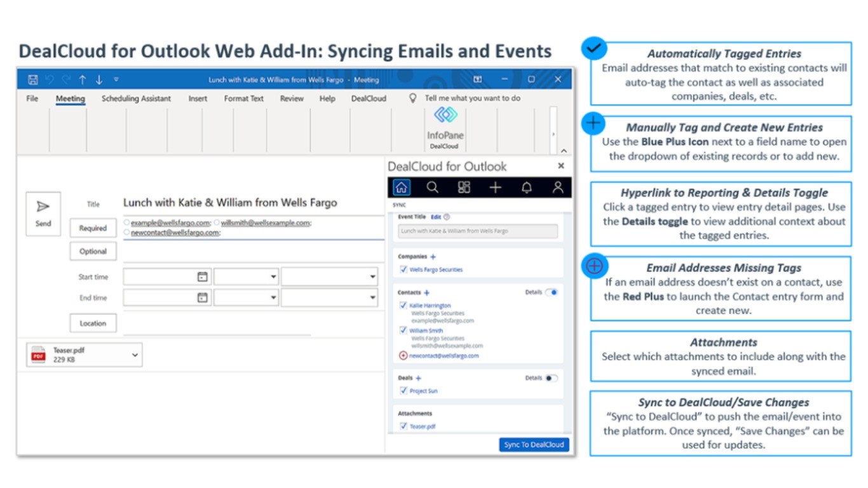Go to previous item with the up arrow
The image size is (868, 488).
(x=83, y=80)
